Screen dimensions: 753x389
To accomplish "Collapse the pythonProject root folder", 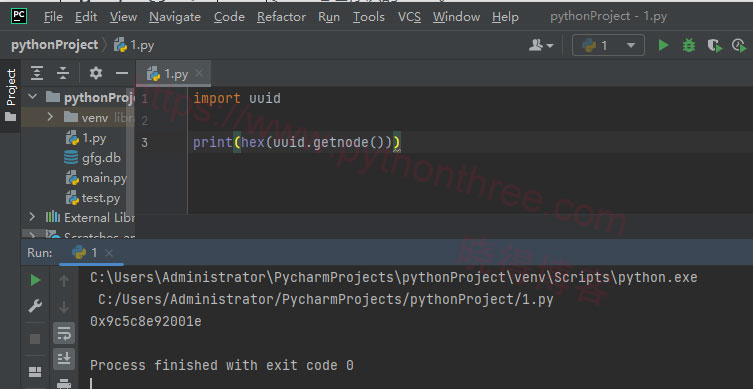I will [x=33, y=97].
